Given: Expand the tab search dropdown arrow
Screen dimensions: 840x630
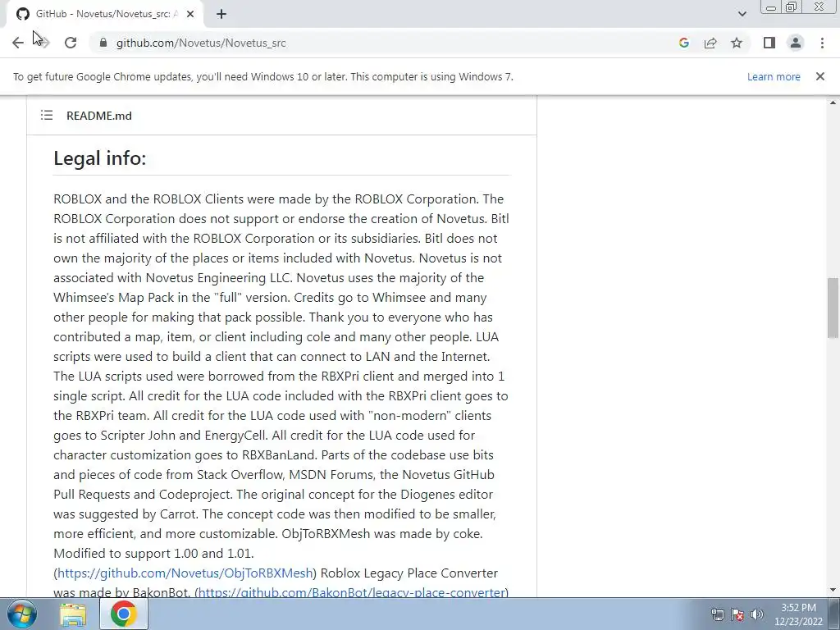Looking at the screenshot, I should (742, 14).
